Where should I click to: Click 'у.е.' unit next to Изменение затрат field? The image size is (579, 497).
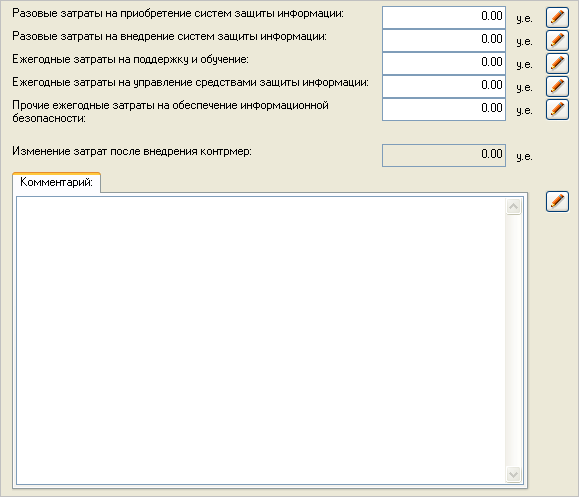pos(524,157)
